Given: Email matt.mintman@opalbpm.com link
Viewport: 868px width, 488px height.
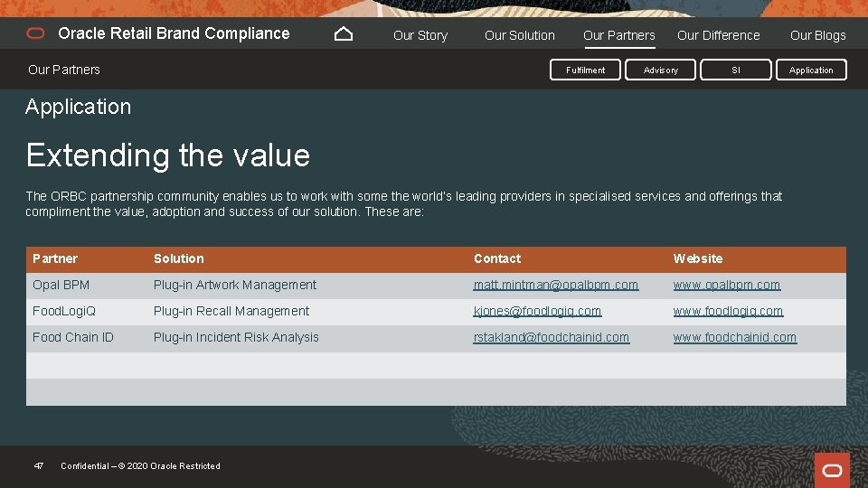Looking at the screenshot, I should 556,285.
